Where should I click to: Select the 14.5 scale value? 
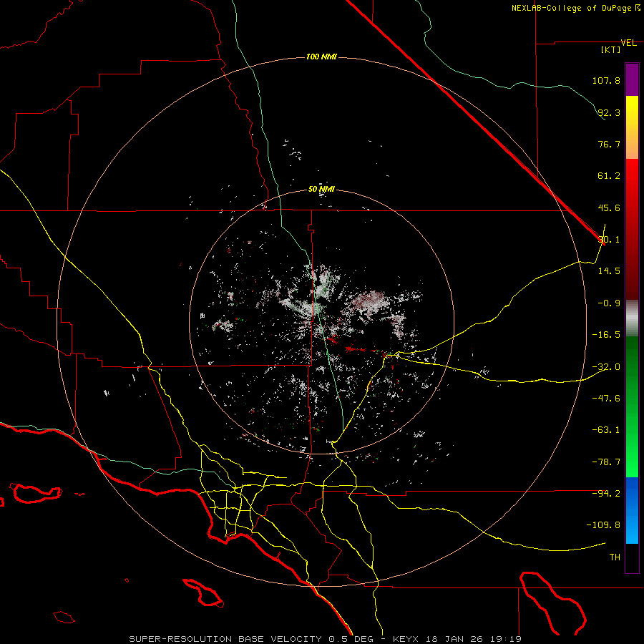pyautogui.click(x=609, y=271)
